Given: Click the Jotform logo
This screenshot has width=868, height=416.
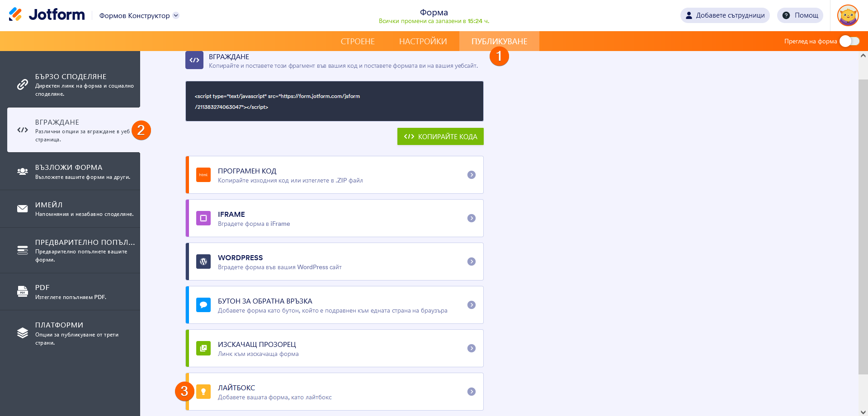Looking at the screenshot, I should (x=47, y=15).
